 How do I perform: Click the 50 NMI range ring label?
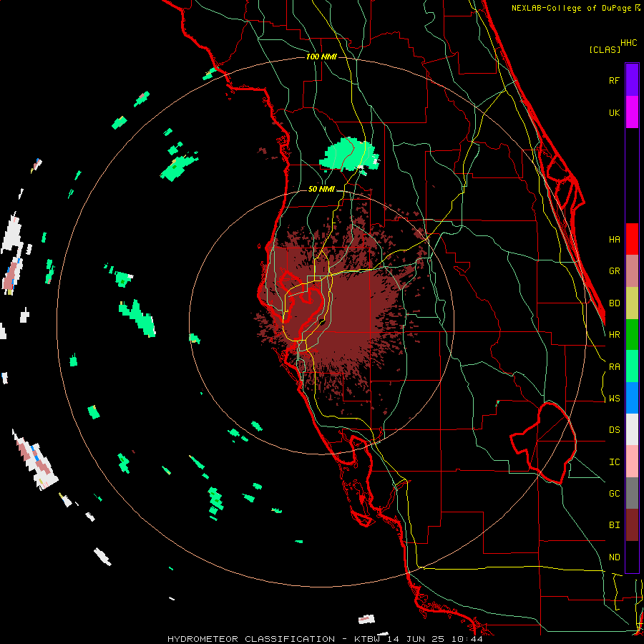tap(321, 189)
